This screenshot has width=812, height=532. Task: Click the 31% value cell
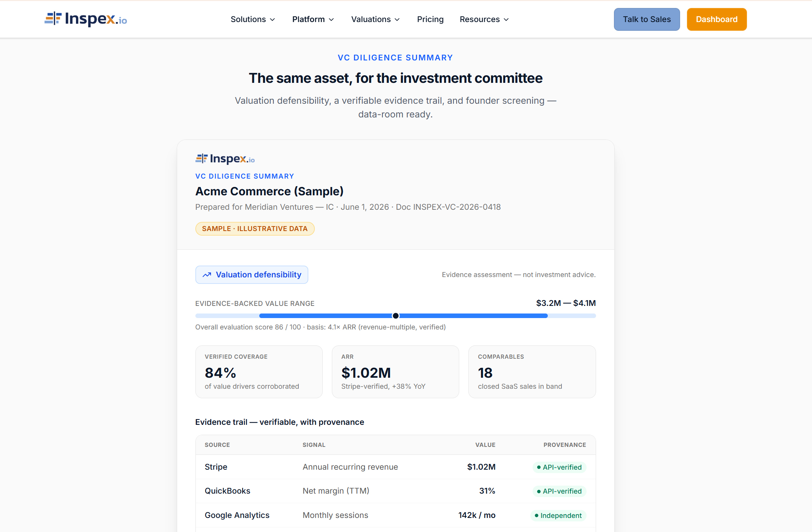click(487, 491)
